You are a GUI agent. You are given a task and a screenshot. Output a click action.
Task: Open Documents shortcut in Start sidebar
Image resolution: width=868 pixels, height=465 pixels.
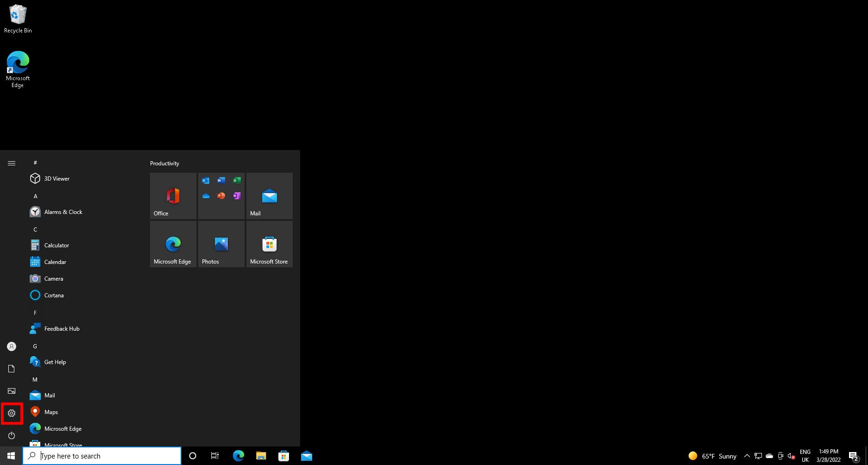[12, 369]
